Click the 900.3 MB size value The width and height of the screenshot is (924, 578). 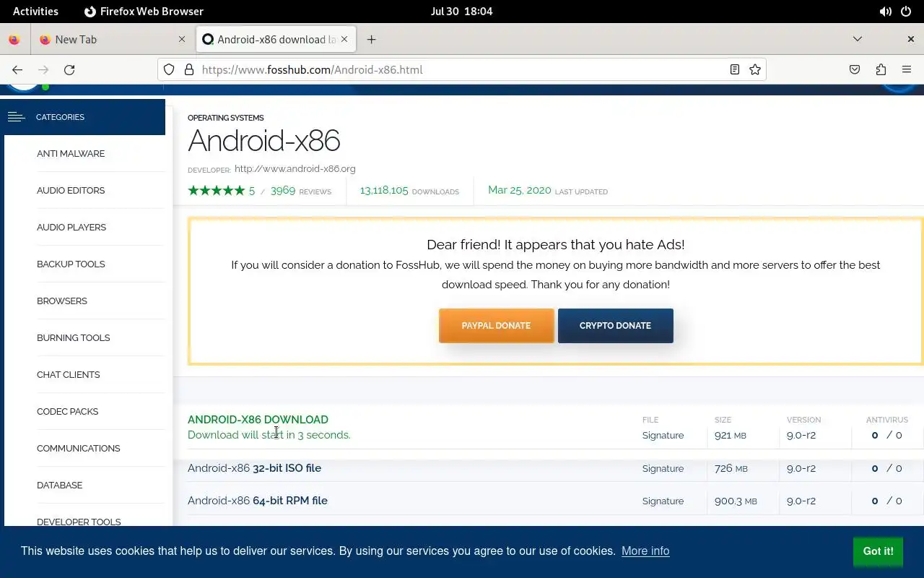coord(736,501)
